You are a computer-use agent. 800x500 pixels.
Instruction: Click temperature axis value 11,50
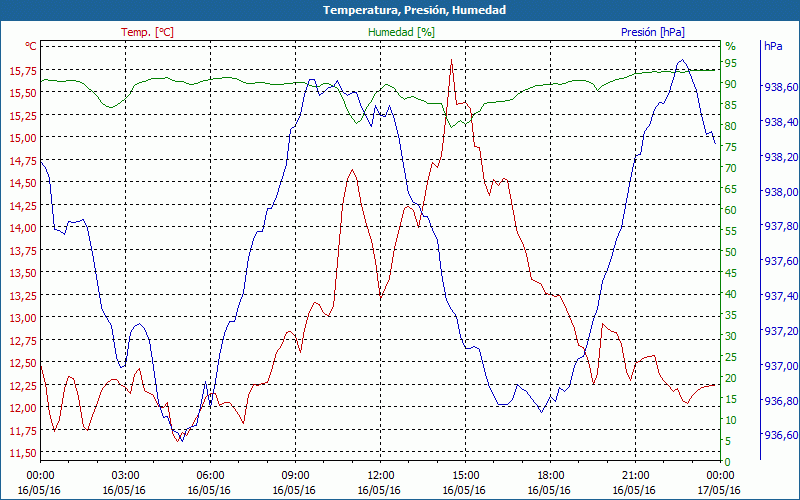pos(23,452)
